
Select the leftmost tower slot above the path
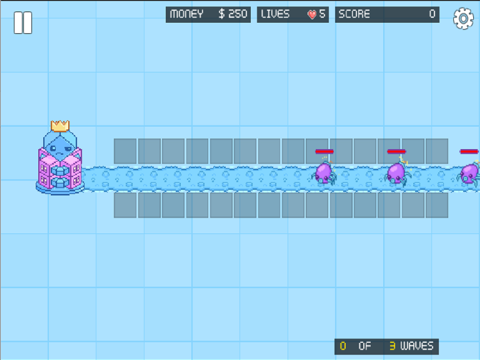125,151
